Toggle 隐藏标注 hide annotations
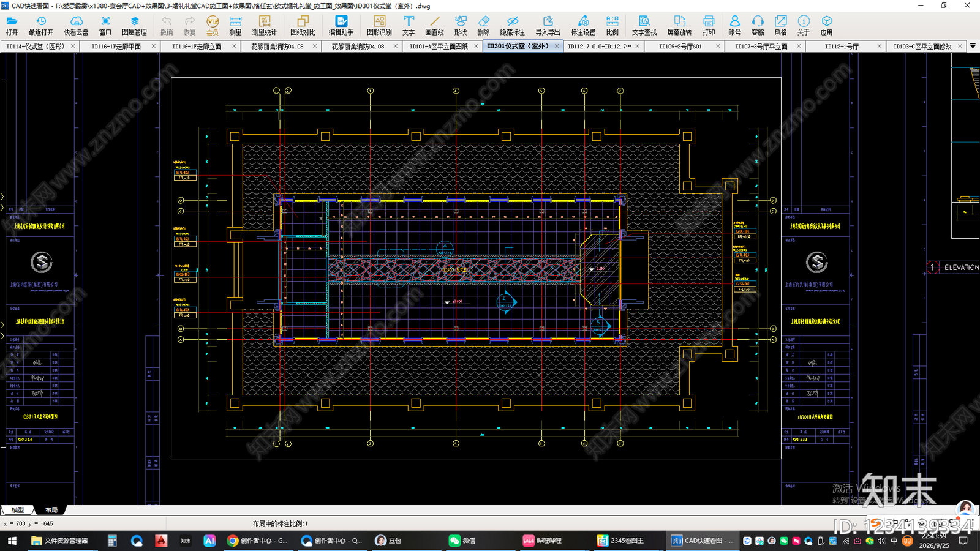 513,25
